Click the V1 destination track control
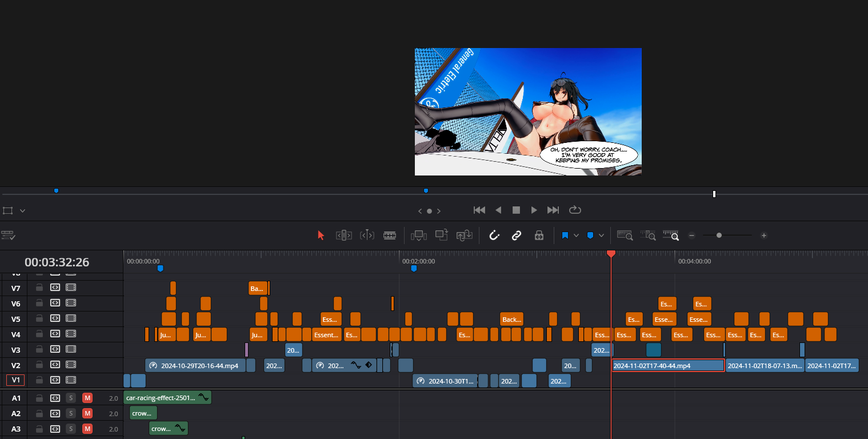 [x=16, y=380]
